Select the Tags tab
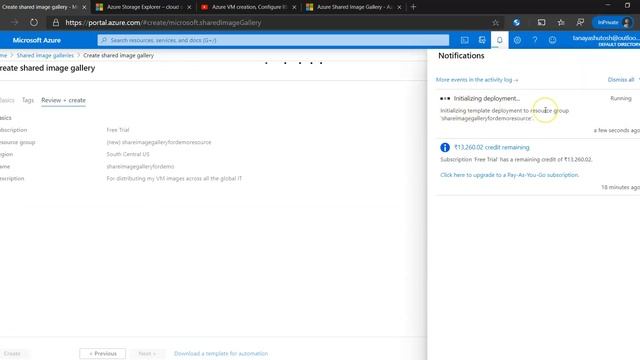Viewport: 640px width, 360px height. coord(28,100)
